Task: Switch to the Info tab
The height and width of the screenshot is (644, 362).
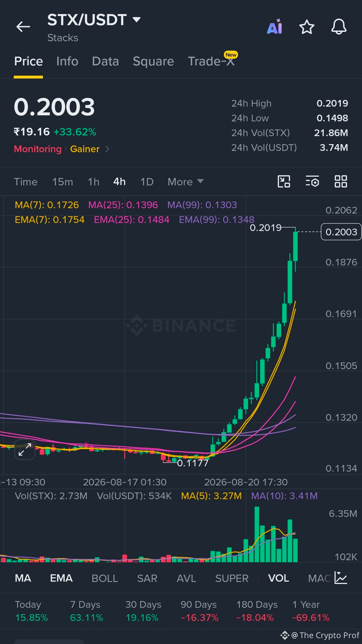Action: click(x=67, y=61)
